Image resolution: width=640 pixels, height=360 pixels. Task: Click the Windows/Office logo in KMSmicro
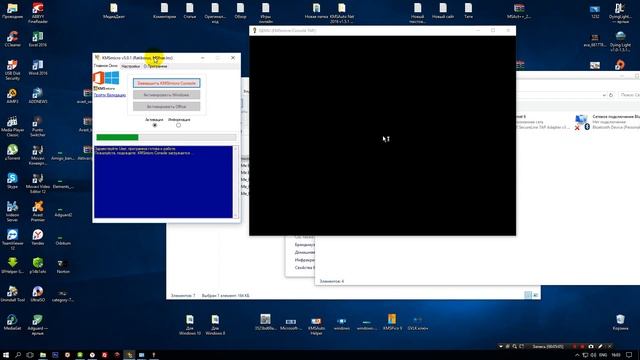click(106, 78)
